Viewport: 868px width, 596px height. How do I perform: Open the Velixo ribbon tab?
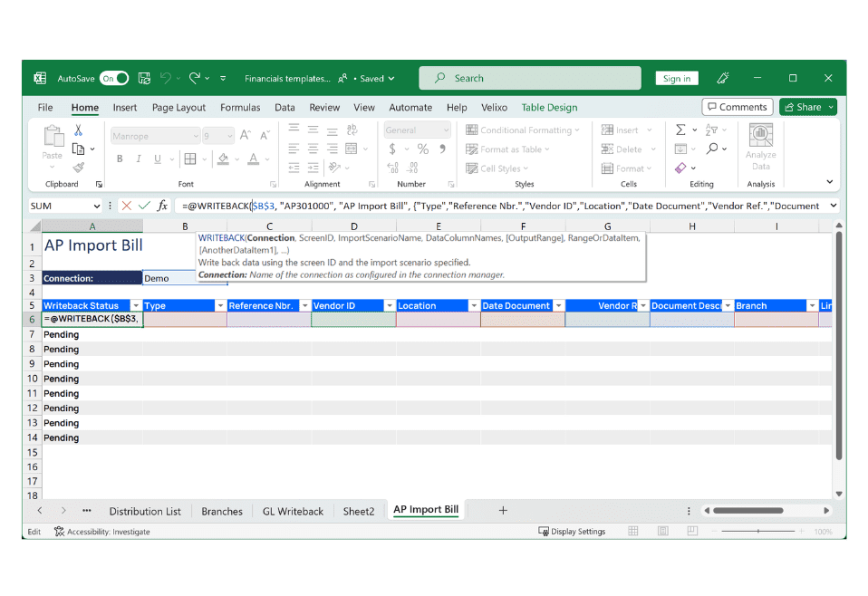[494, 108]
